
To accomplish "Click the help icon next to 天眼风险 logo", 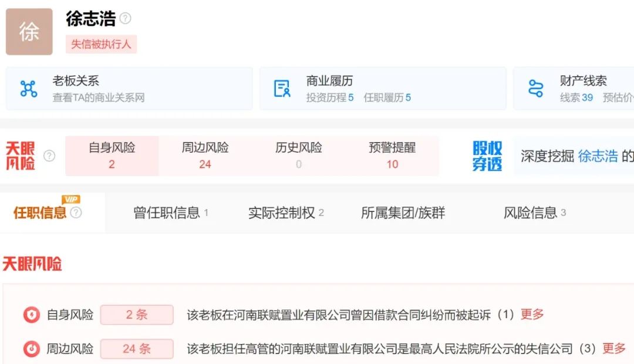I will (49, 156).
